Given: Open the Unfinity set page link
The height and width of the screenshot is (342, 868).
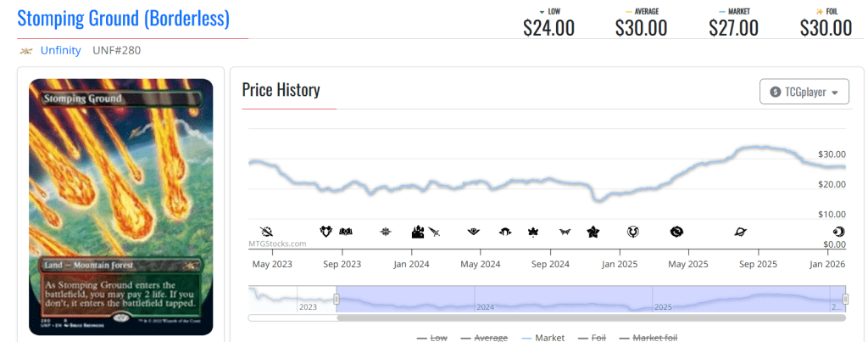Looking at the screenshot, I should [x=60, y=51].
